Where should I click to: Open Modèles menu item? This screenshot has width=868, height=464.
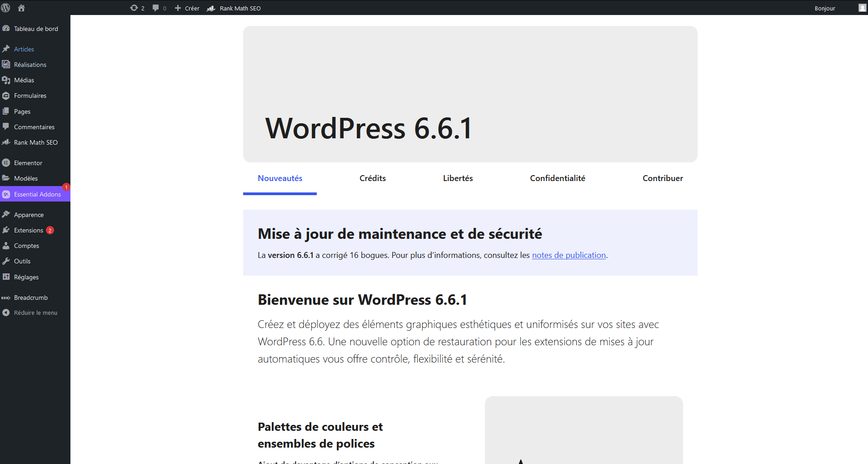pyautogui.click(x=26, y=178)
